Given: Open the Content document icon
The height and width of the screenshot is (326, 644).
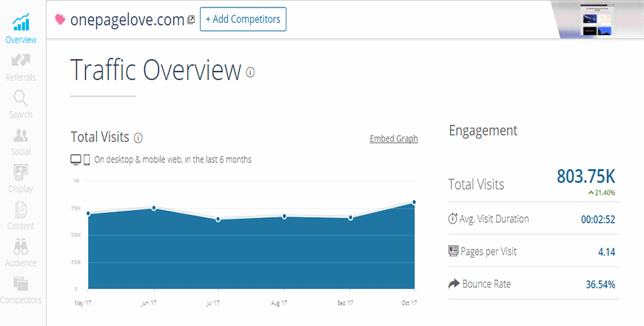Looking at the screenshot, I should 21,210.
